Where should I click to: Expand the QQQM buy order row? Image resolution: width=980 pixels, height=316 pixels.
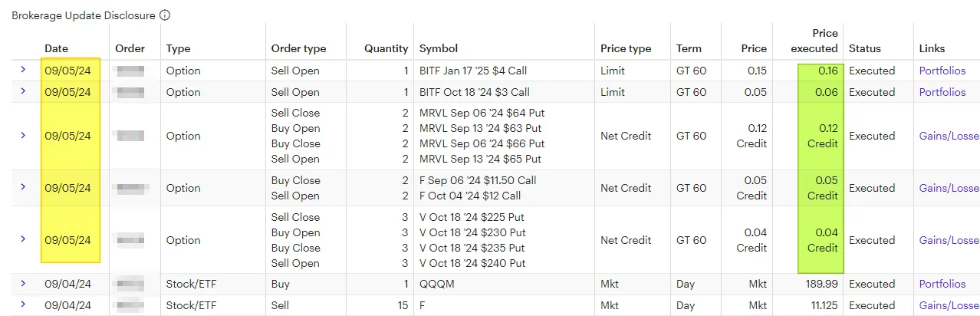pyautogui.click(x=23, y=284)
